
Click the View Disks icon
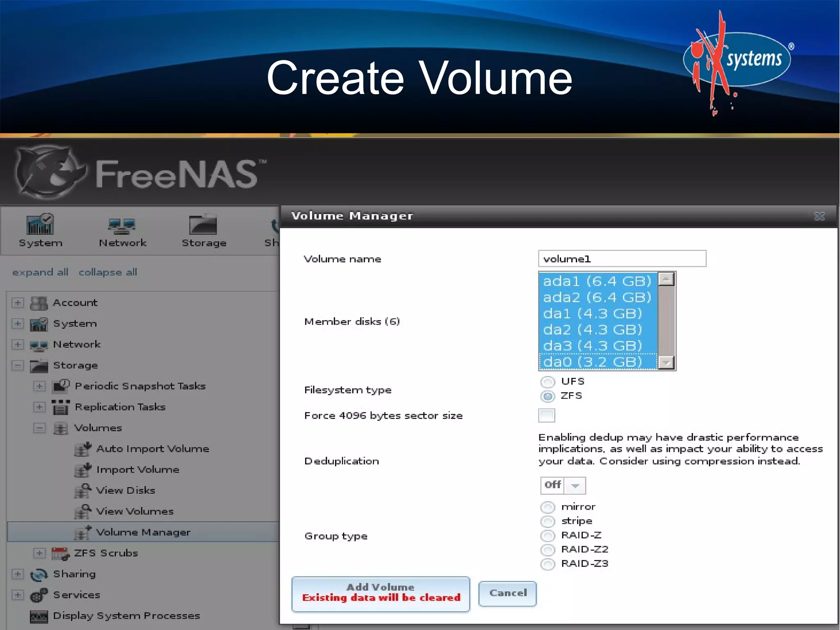(82, 491)
